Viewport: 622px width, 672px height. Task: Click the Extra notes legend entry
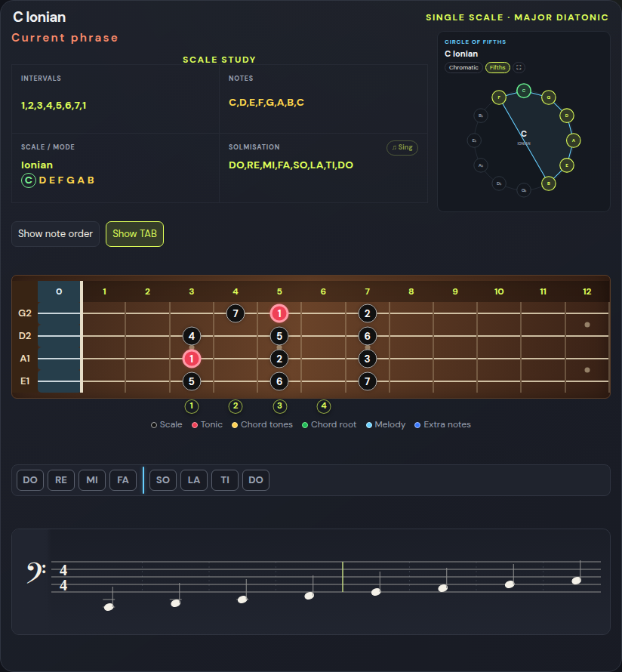442,424
